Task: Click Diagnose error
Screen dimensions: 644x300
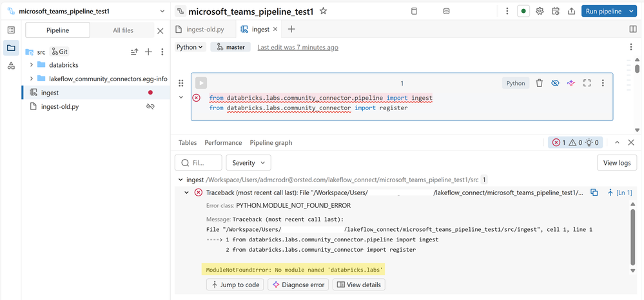Action: click(298, 285)
